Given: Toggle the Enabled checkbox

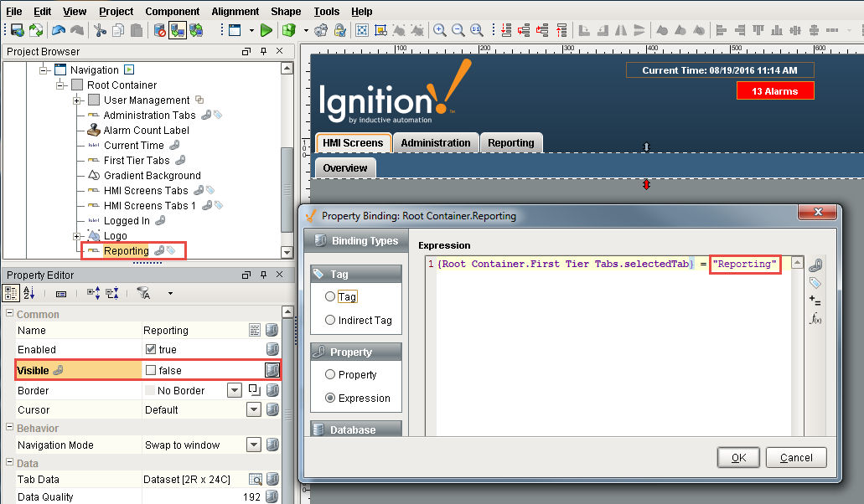Looking at the screenshot, I should pyautogui.click(x=151, y=349).
